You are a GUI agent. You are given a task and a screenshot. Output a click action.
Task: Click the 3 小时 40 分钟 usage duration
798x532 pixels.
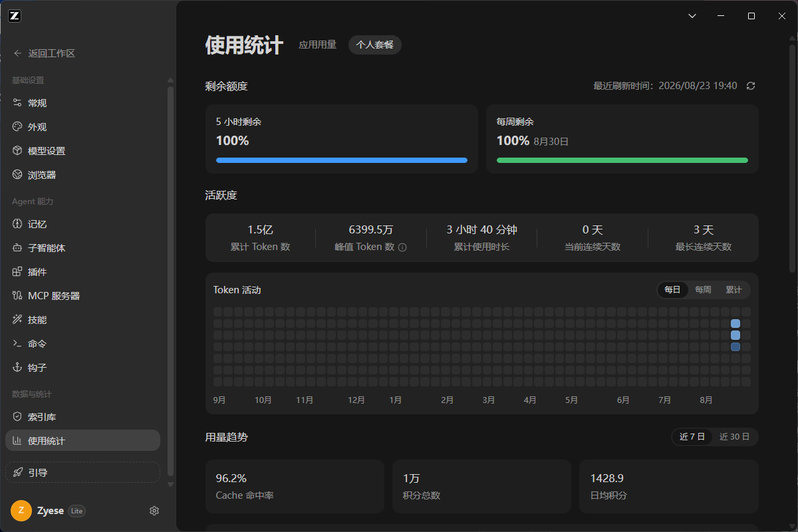tap(481, 229)
